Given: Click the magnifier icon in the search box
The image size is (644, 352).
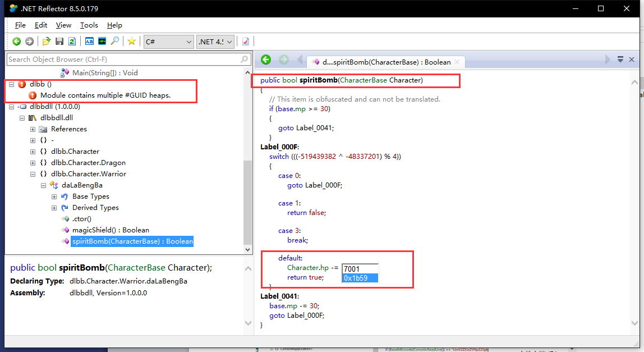Looking at the screenshot, I should [245, 59].
